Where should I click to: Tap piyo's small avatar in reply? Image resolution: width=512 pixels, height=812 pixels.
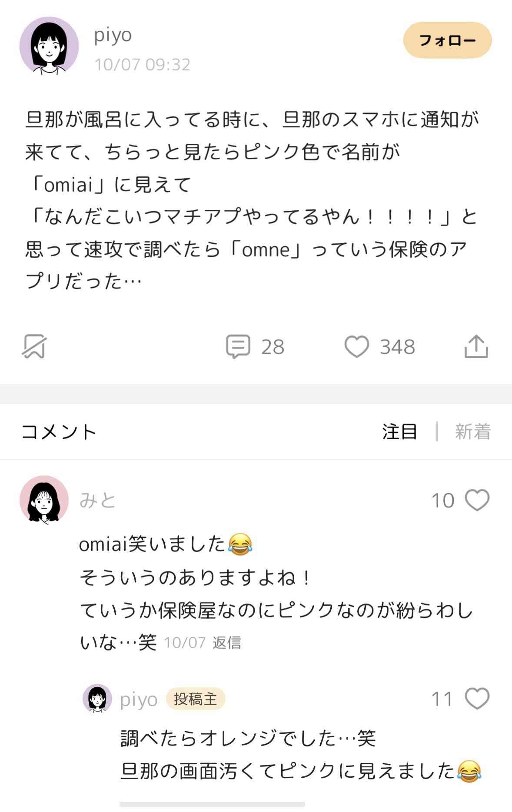pos(97,699)
